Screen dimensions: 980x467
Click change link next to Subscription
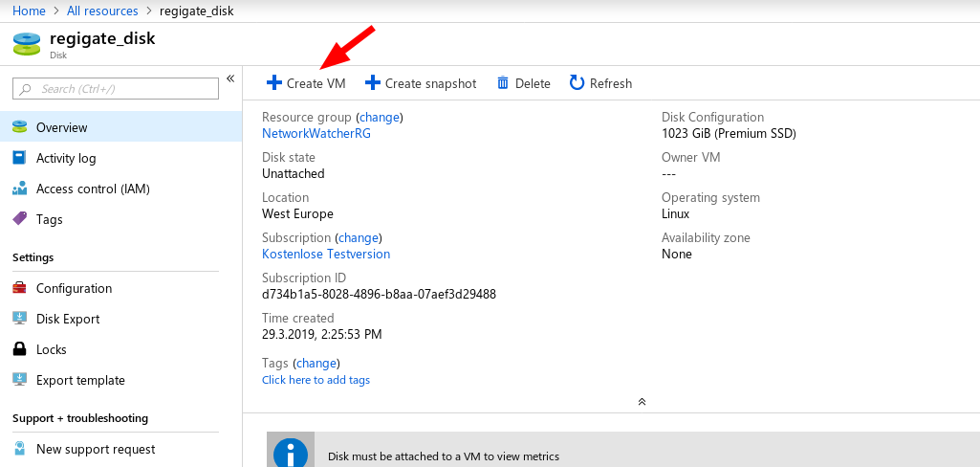359,237
